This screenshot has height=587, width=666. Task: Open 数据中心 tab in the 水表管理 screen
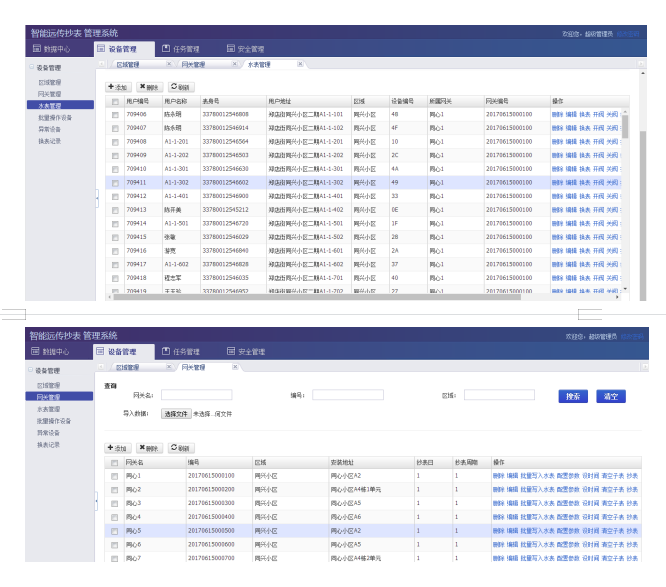click(x=51, y=49)
